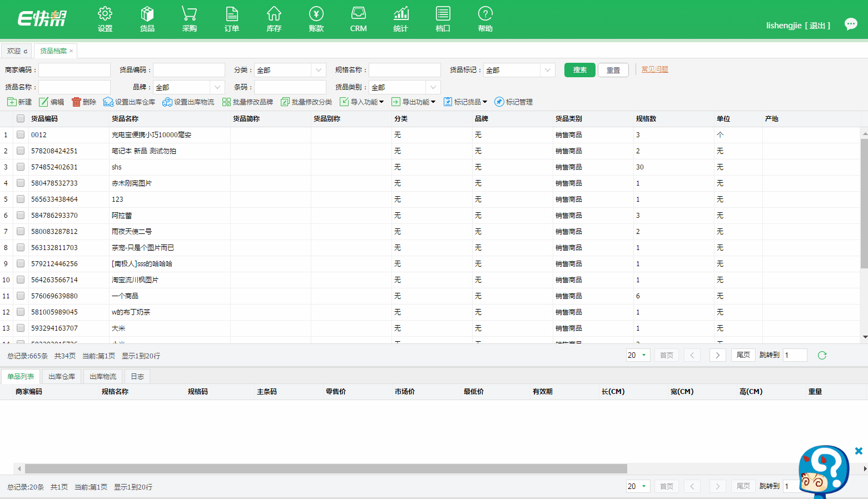The image size is (868, 499).
Task: Switch to the 出库物流 tab
Action: pyautogui.click(x=103, y=377)
